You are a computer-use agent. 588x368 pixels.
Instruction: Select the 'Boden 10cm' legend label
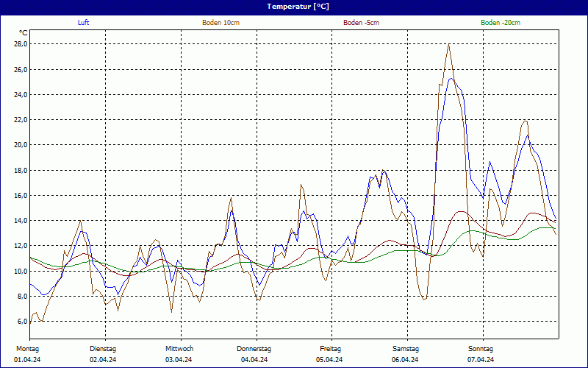pyautogui.click(x=221, y=23)
